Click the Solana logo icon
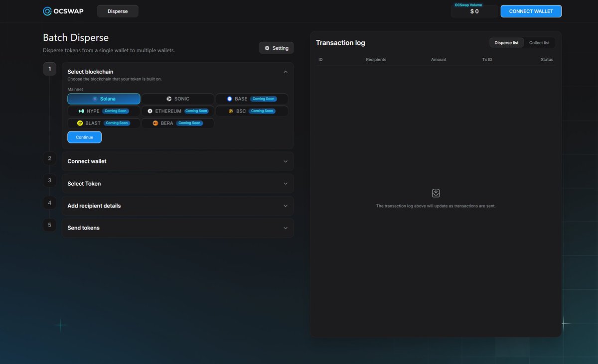Screen dimensions: 598x364 (x=95, y=99)
